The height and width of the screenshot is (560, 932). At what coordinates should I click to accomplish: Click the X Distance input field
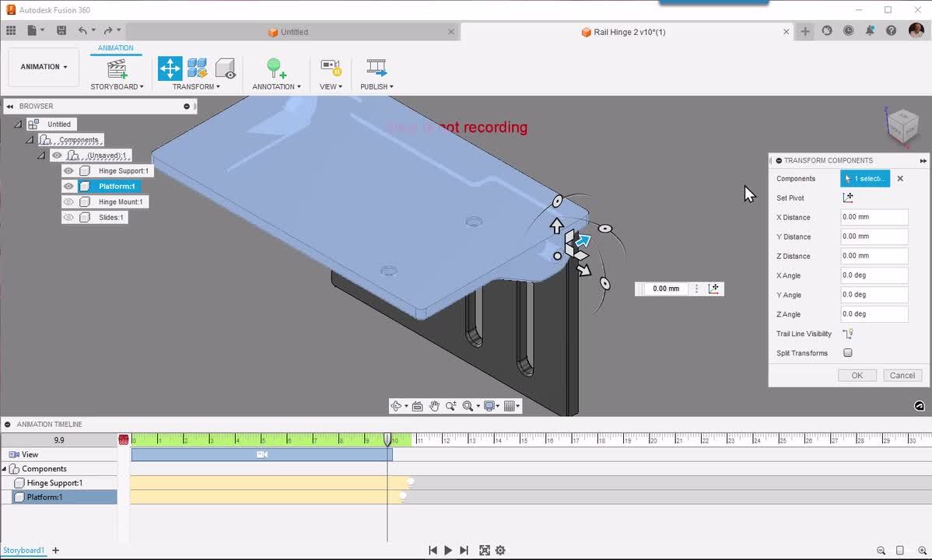point(874,218)
